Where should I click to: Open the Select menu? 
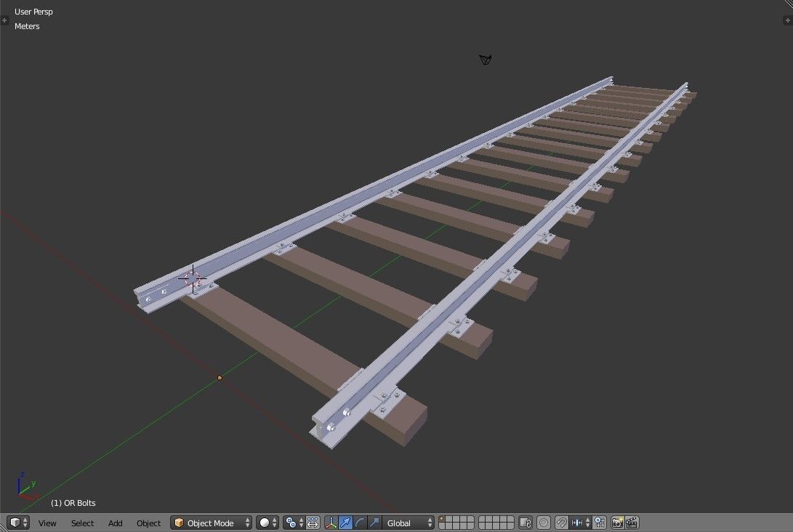pos(82,523)
